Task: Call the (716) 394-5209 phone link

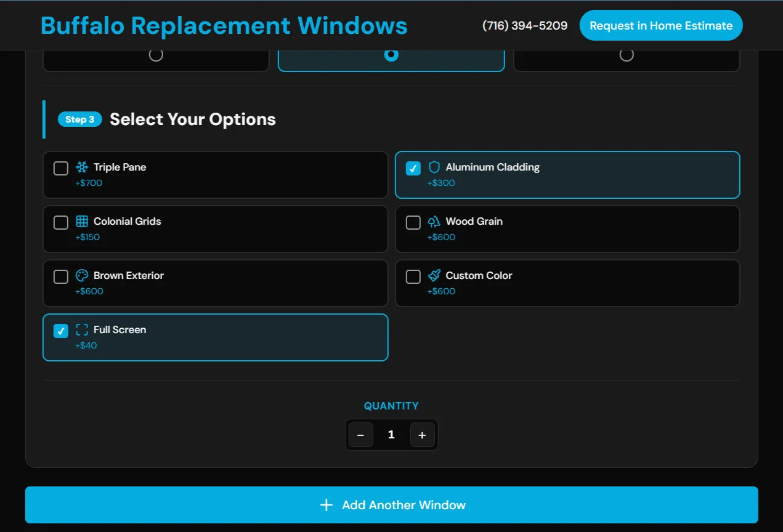Action: click(x=525, y=25)
